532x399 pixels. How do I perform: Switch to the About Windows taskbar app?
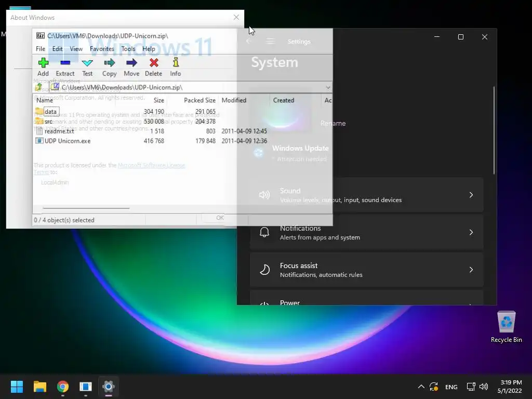point(86,387)
